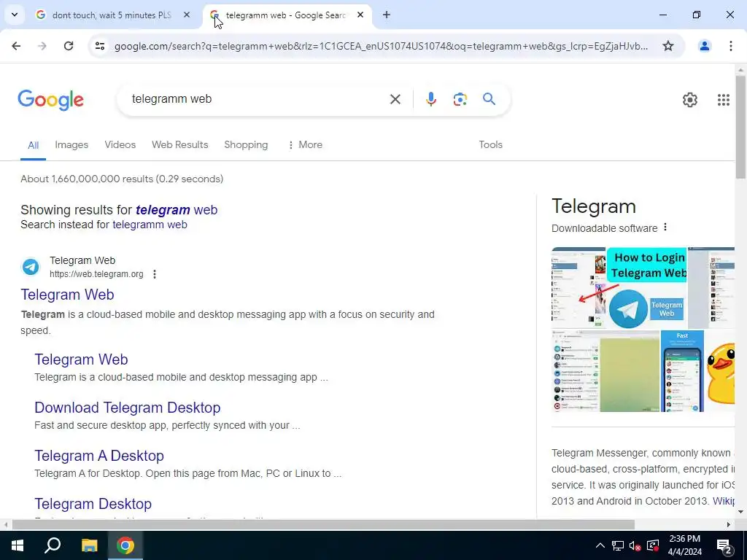Open the Google apps grid
Viewport: 747px width, 560px height.
tap(723, 99)
